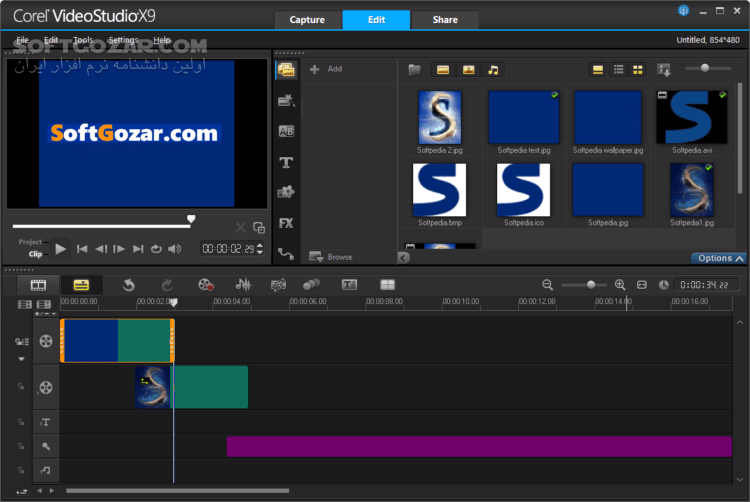
Task: Click the purple audio clip on timeline
Action: pos(479,447)
